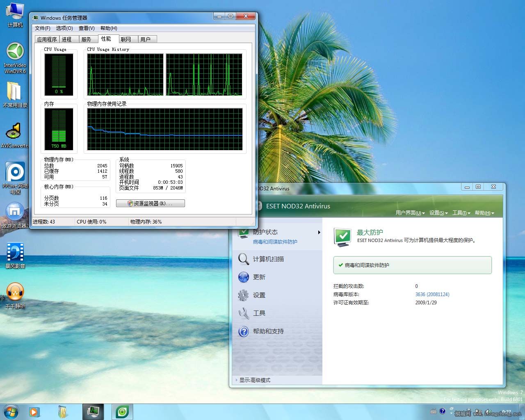
Task: Expand the 防护状态 submenu arrow
Action: [x=319, y=233]
